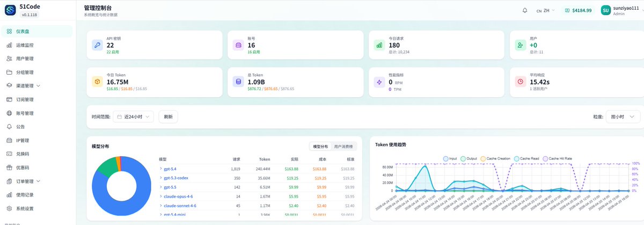The width and height of the screenshot is (644, 225).
Task: Switch to the 用户消费榜 tab
Action: pyautogui.click(x=343, y=147)
